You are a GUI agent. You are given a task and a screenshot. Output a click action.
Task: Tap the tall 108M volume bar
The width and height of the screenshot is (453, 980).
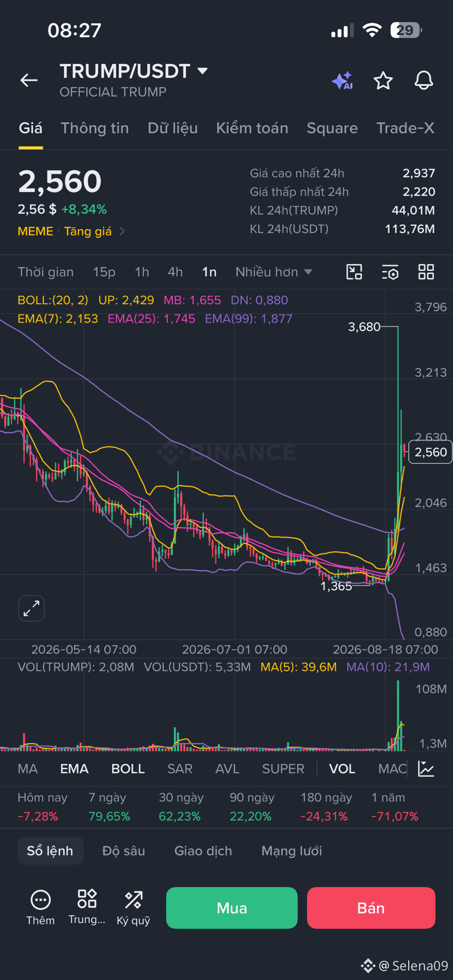coord(398,715)
